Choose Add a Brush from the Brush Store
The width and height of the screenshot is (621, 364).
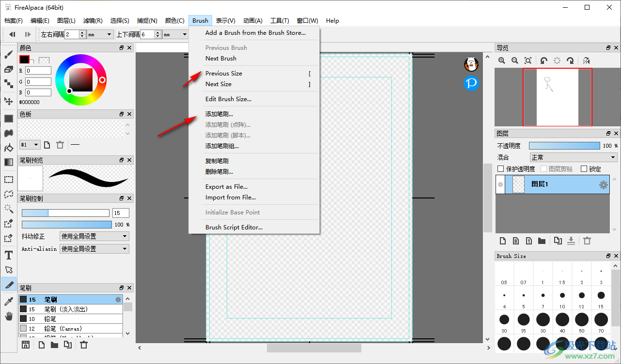255,33
